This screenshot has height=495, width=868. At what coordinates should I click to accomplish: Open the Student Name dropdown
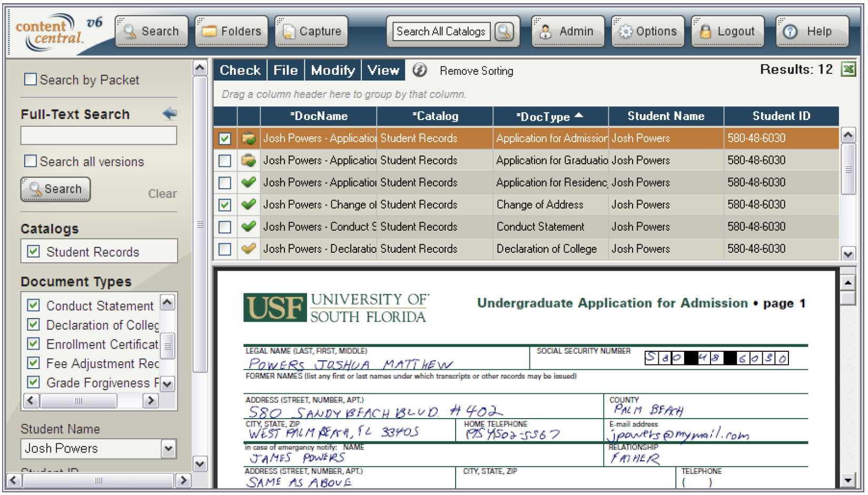pos(169,449)
